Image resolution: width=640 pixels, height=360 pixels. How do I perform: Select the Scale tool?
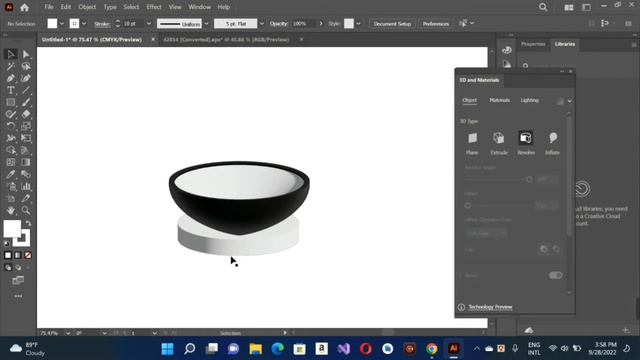[x=26, y=126]
